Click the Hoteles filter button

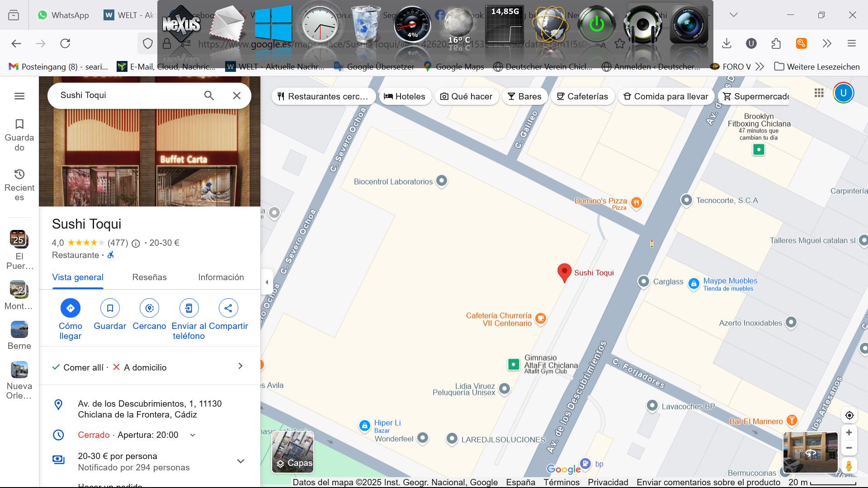click(x=405, y=96)
